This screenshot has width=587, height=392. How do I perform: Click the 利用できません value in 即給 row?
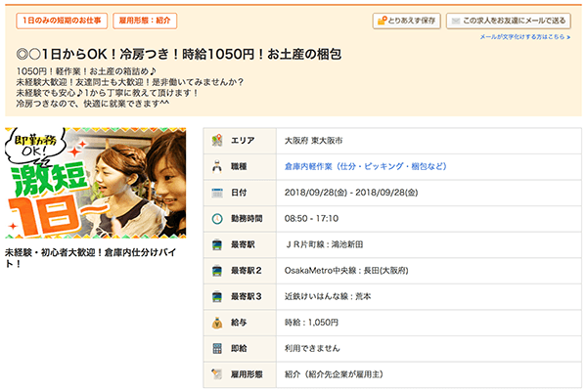pyautogui.click(x=312, y=348)
